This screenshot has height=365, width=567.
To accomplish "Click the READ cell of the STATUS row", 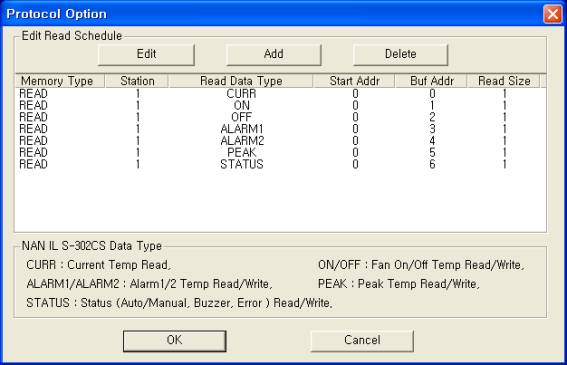I will (33, 164).
